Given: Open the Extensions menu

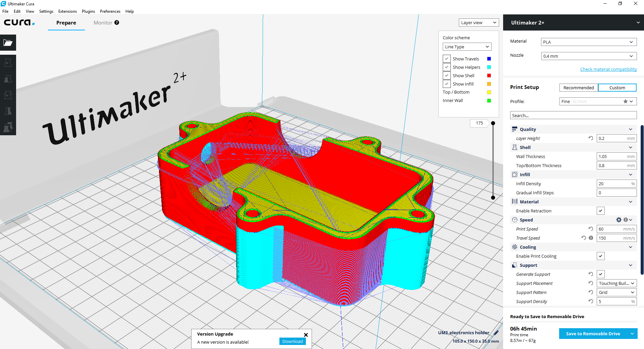Looking at the screenshot, I should pyautogui.click(x=67, y=11).
